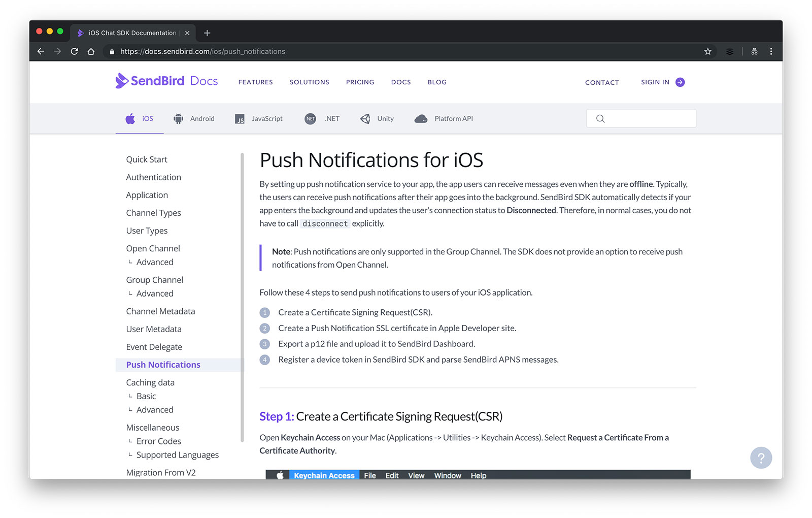Open FEATURES in the top navigation
812x518 pixels.
(256, 82)
